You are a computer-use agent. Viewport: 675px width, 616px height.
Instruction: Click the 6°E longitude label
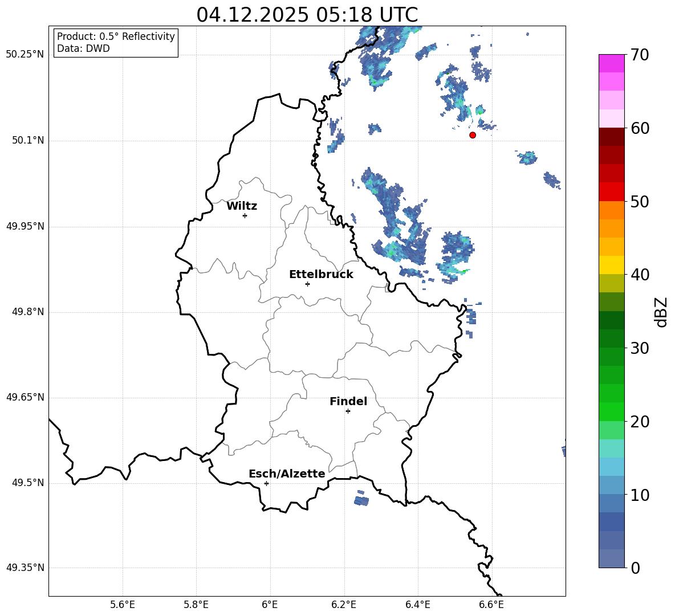(x=270, y=605)
